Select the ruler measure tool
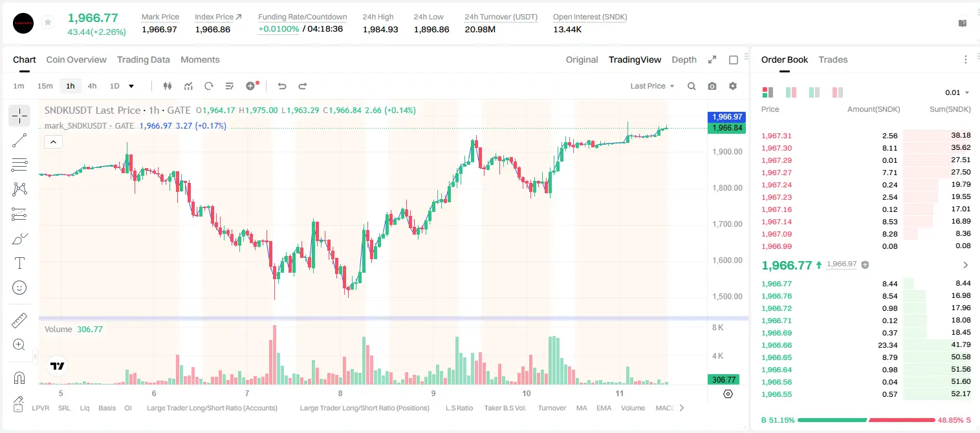980x433 pixels. pos(19,321)
